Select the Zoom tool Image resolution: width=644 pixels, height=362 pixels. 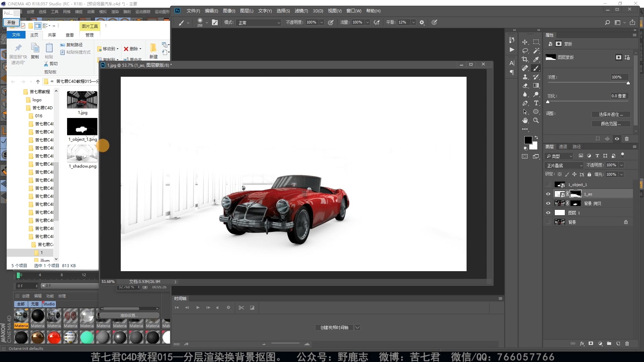tap(536, 120)
